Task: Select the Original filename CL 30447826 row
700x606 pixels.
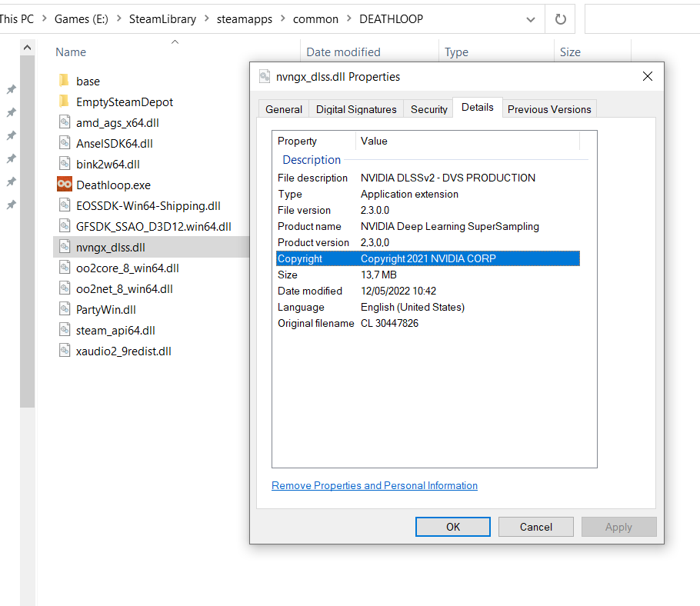Action: coord(428,323)
